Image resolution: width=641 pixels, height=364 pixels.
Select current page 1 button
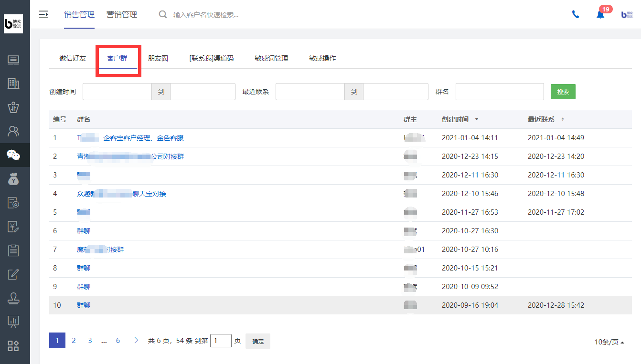(x=57, y=341)
